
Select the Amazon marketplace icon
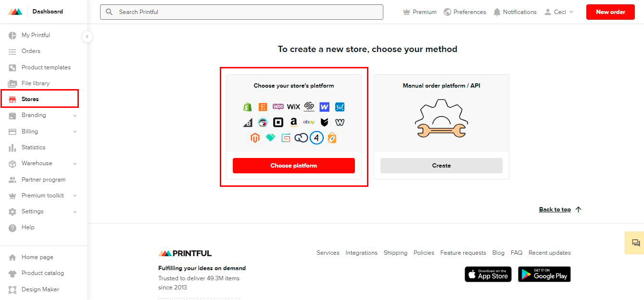click(x=293, y=122)
